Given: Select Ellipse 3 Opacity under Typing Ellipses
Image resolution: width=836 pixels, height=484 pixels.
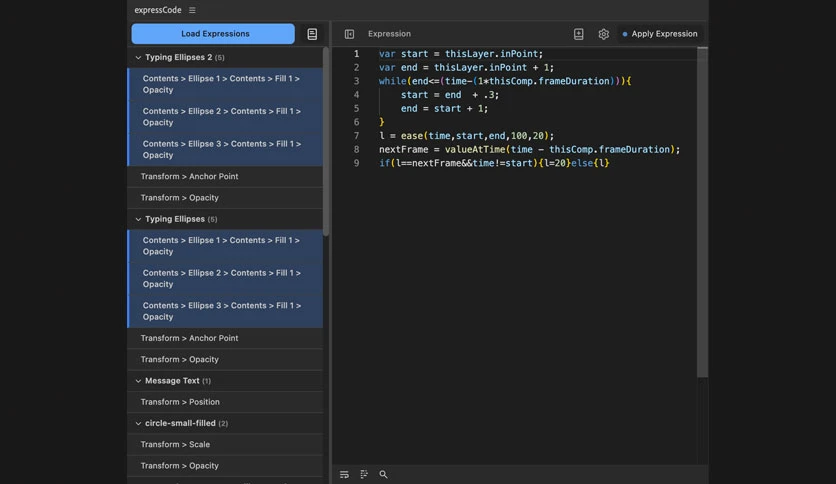Looking at the screenshot, I should (x=225, y=311).
